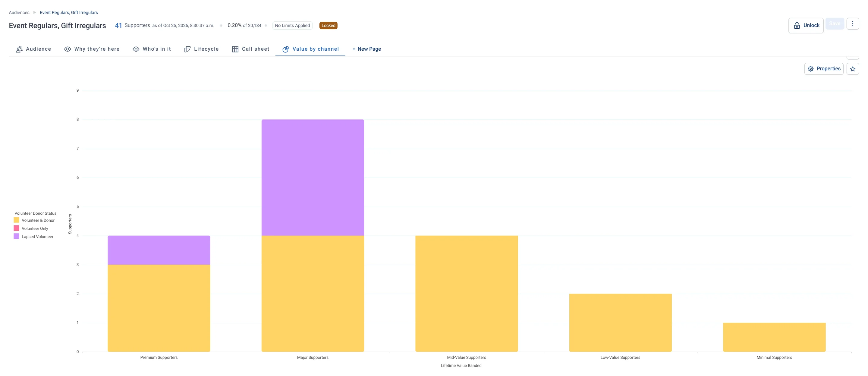Open the Audience tab
The image size is (868, 376).
33,49
